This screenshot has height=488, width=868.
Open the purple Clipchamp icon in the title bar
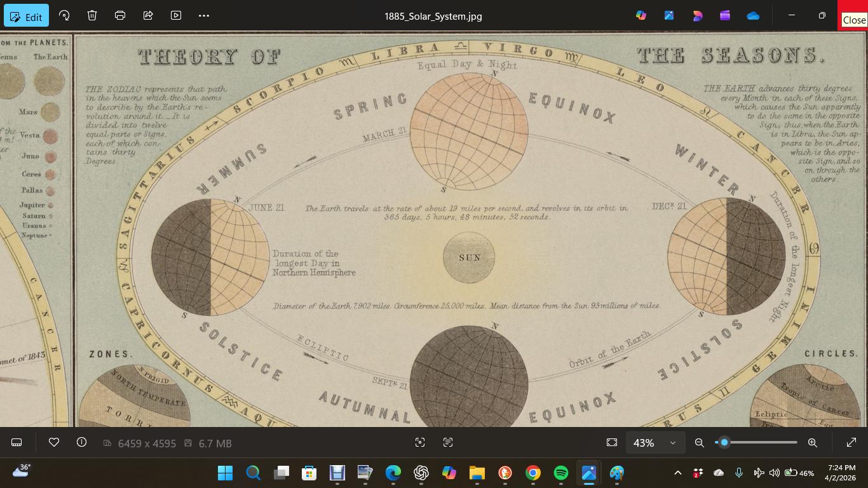coord(725,15)
